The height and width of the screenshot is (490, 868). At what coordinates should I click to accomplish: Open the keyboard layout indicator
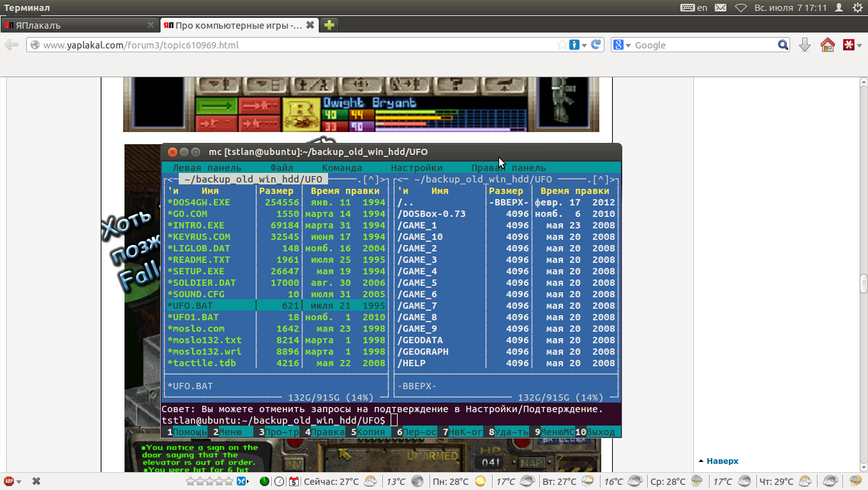point(694,8)
